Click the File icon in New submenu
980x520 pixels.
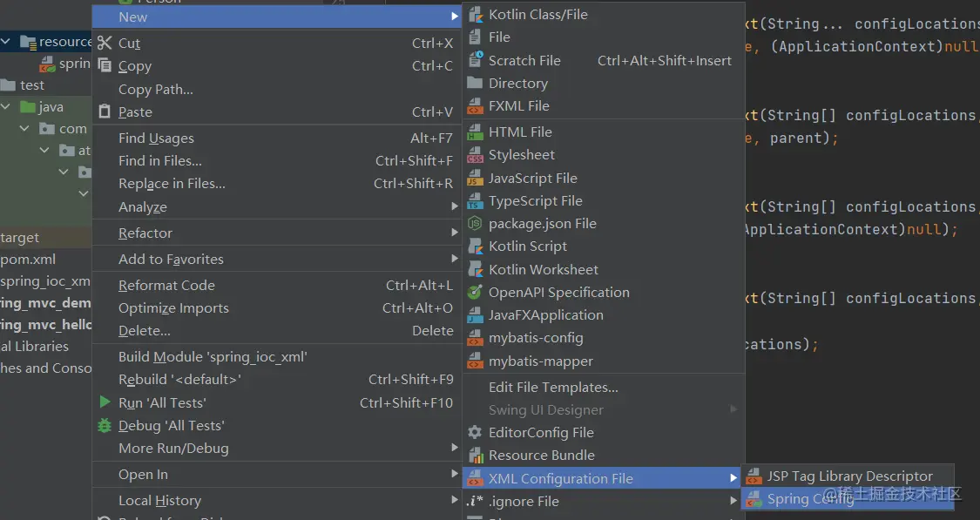point(476,37)
